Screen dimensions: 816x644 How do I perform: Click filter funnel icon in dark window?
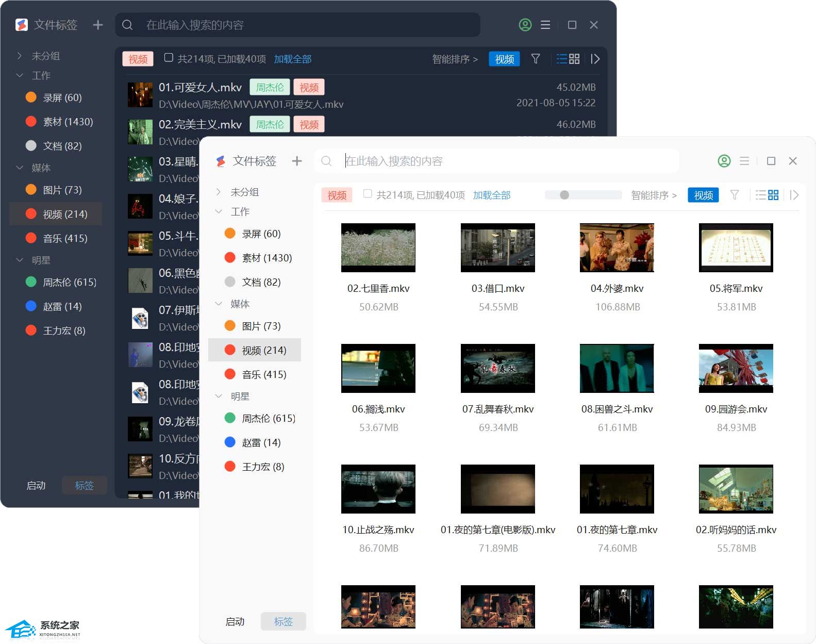pos(536,59)
